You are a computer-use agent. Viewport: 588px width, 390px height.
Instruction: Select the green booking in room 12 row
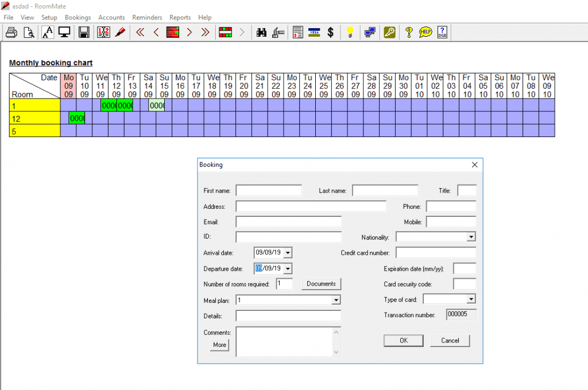click(x=77, y=118)
